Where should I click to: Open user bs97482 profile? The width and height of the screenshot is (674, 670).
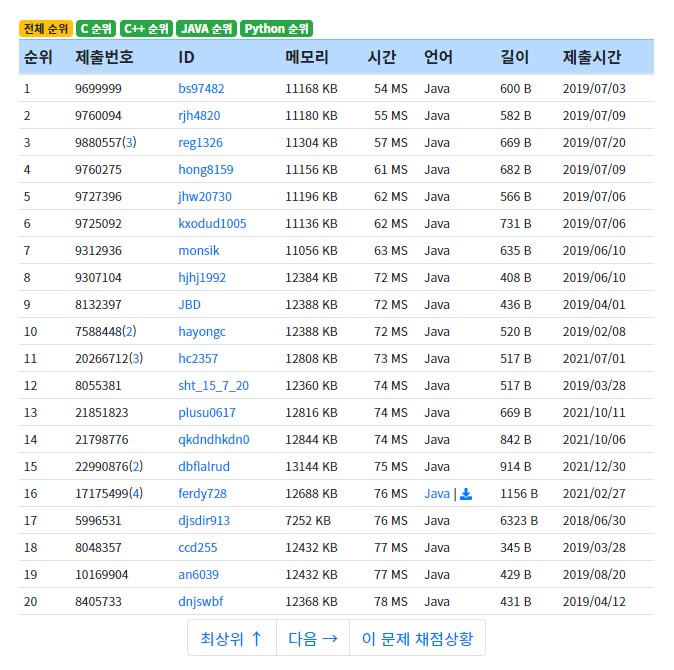click(x=201, y=89)
